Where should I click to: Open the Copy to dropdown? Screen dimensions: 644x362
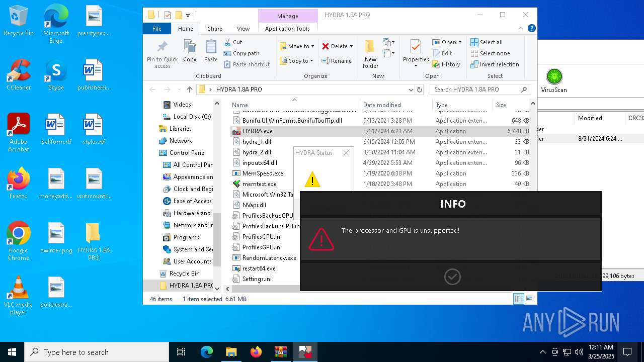coord(296,61)
